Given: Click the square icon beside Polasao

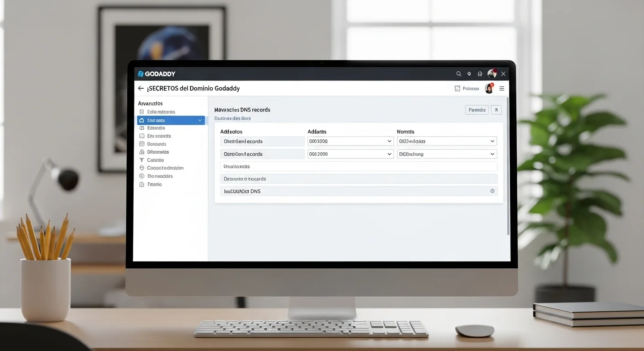Looking at the screenshot, I should click(457, 88).
